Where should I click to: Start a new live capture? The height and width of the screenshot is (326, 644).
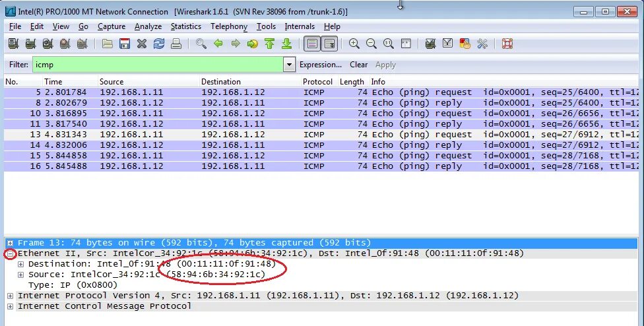48,44
